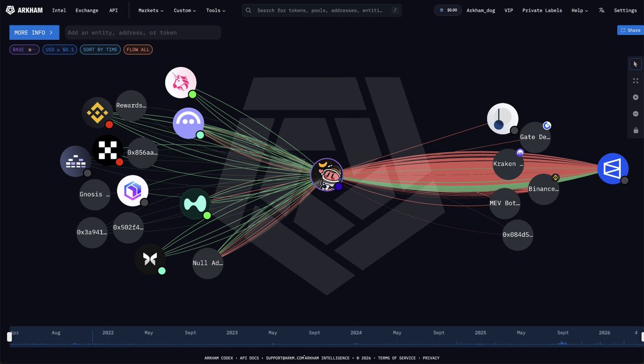The height and width of the screenshot is (364, 644).
Task: Select the pointer cursor tool
Action: click(x=635, y=64)
